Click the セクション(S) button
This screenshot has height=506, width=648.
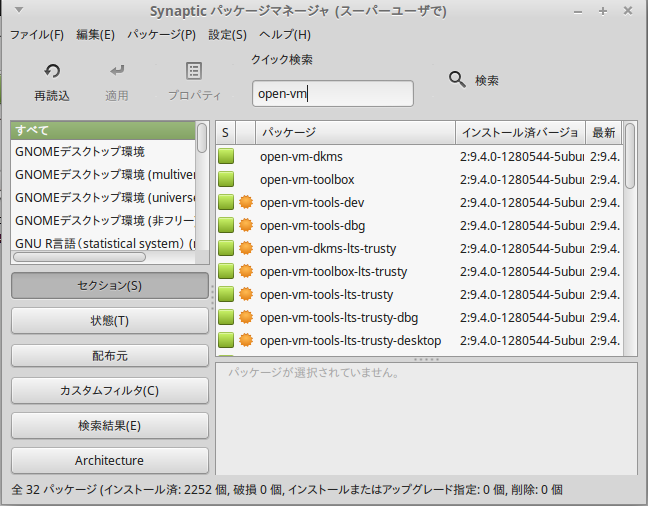110,286
